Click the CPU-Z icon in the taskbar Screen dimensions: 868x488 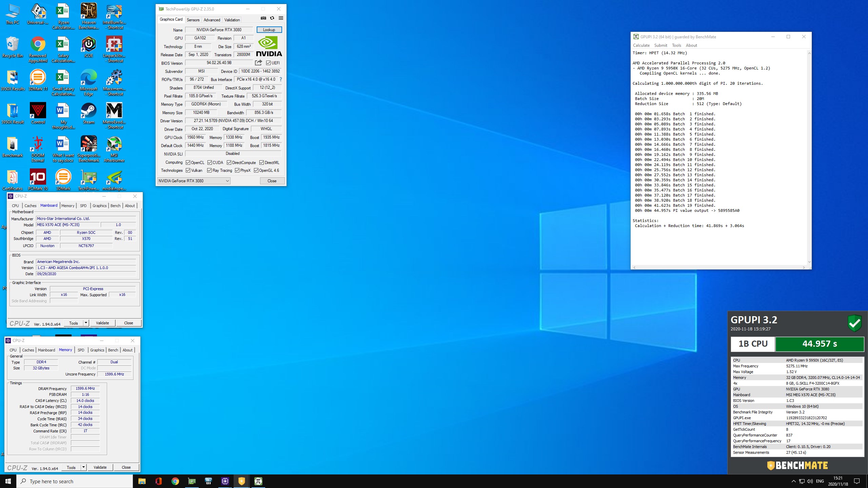(225, 481)
